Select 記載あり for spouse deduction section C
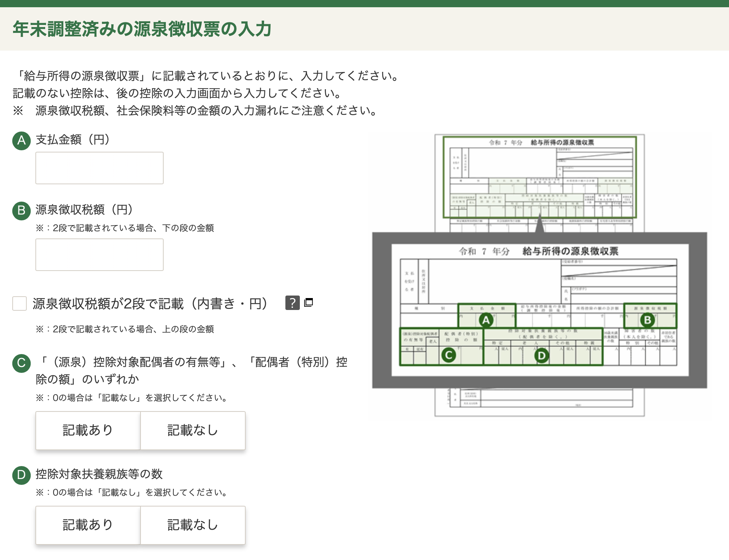This screenshot has height=560, width=729. click(88, 430)
